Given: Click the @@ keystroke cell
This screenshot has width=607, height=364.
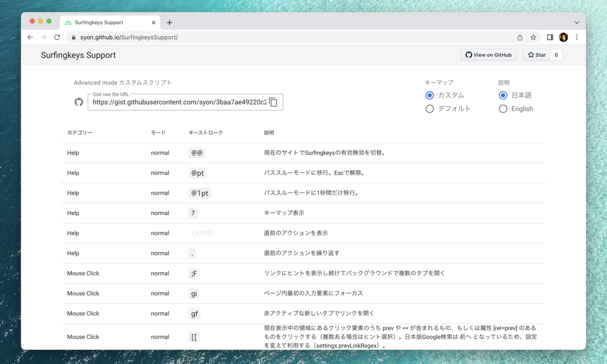Looking at the screenshot, I should coord(197,153).
